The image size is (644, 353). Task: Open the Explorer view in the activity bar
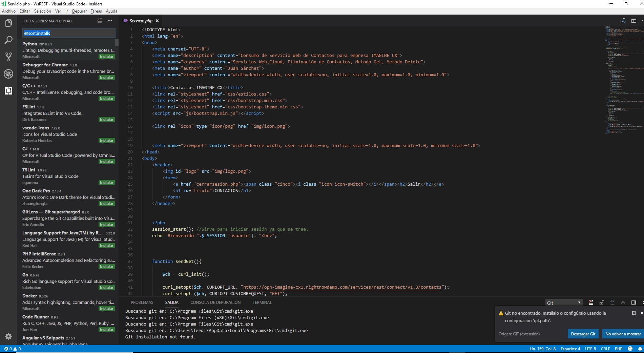pyautogui.click(x=8, y=23)
